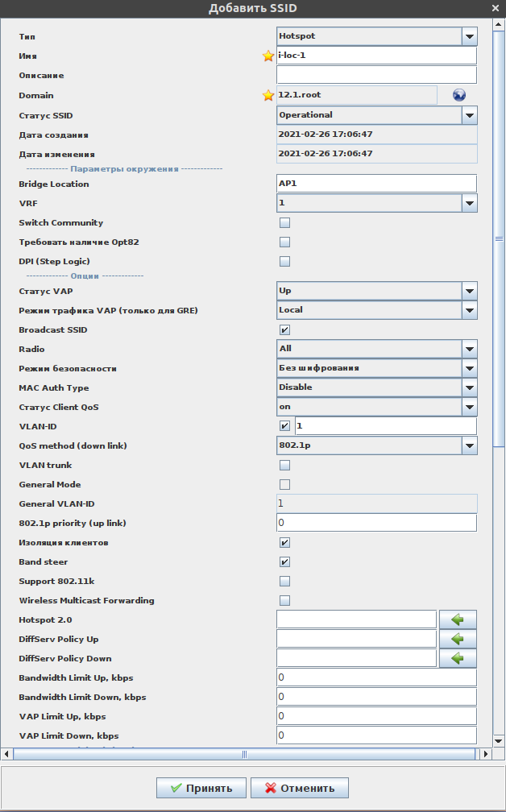Open the Тип dropdown showing Hotspot
The width and height of the screenshot is (506, 812).
(469, 36)
